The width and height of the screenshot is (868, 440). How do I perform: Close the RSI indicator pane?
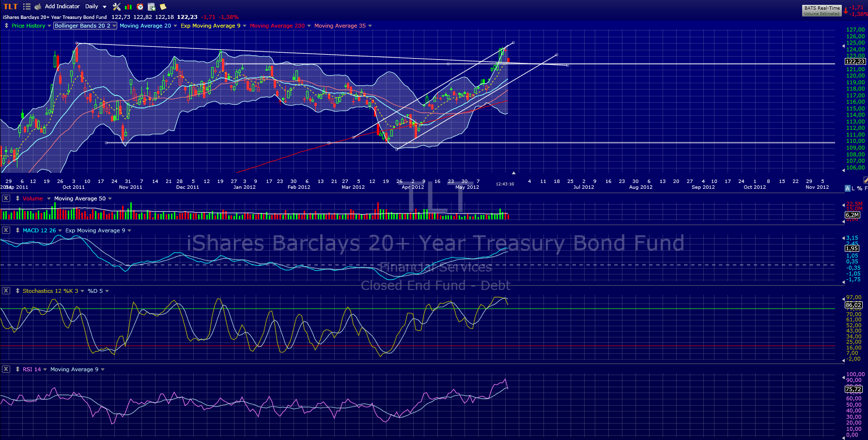pos(6,369)
